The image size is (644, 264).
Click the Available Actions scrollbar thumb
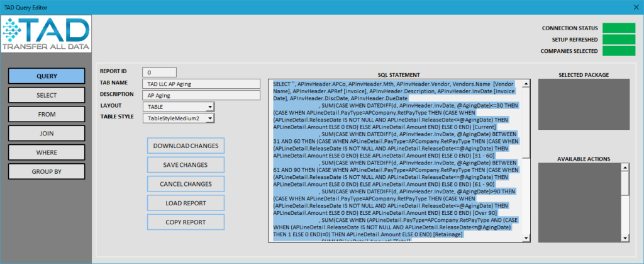pyautogui.click(x=625, y=183)
